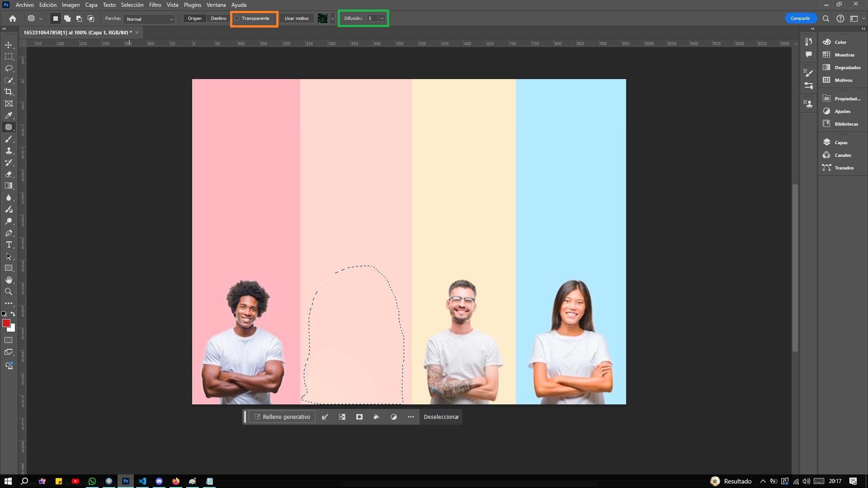Choose Add to selection mode
Screen dimensions: 868x488
click(67, 19)
